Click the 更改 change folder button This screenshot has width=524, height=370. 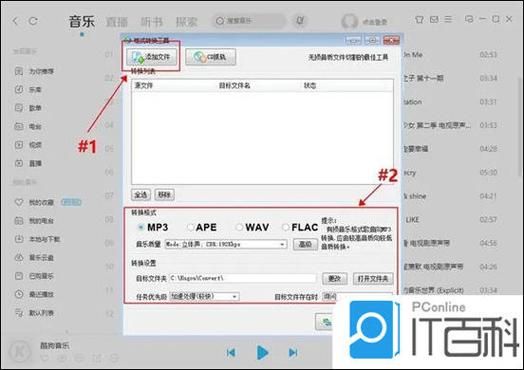pos(335,278)
